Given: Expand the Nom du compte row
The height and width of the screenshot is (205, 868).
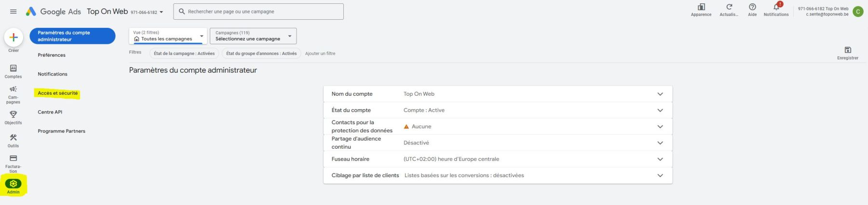Looking at the screenshot, I should click(x=660, y=94).
